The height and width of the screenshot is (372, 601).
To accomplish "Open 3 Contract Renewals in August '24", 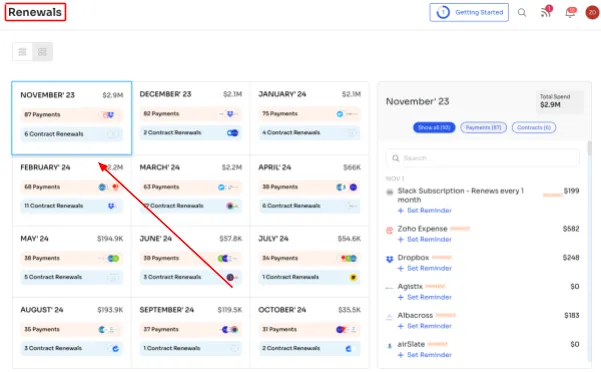I will pyautogui.click(x=72, y=348).
